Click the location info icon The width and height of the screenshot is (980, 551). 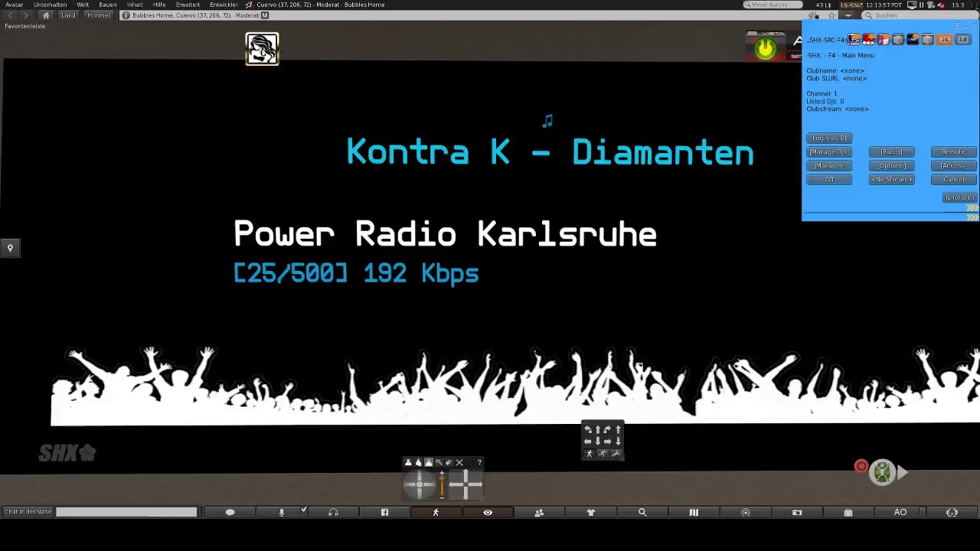126,15
